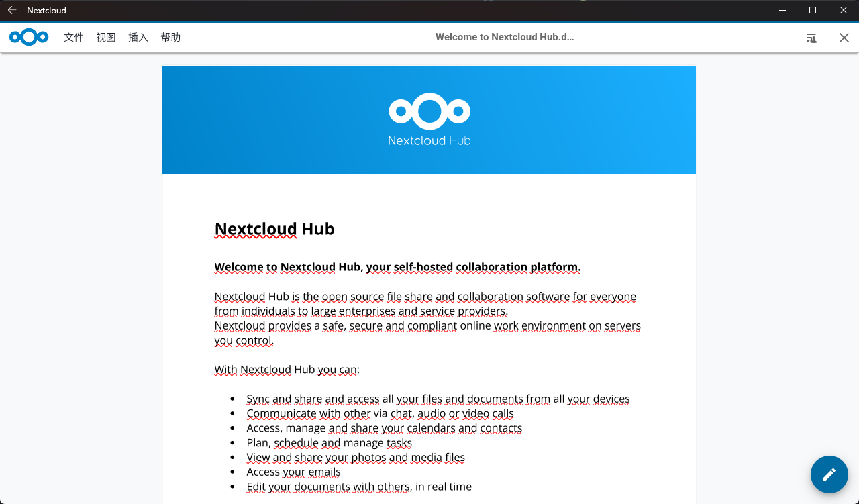Click the text 'With Nextcloud Hub you can:'
The width and height of the screenshot is (859, 504).
coord(287,370)
